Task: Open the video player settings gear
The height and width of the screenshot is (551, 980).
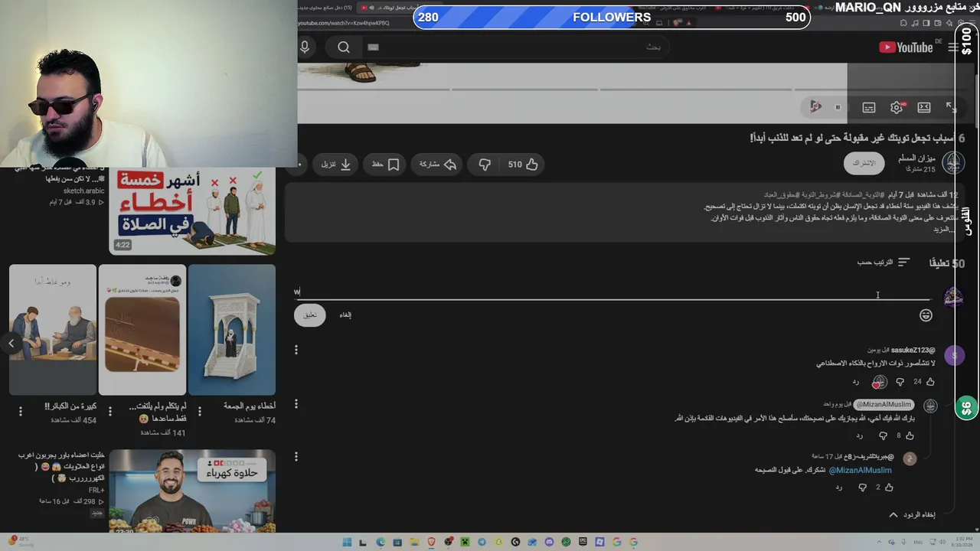Action: click(x=897, y=107)
